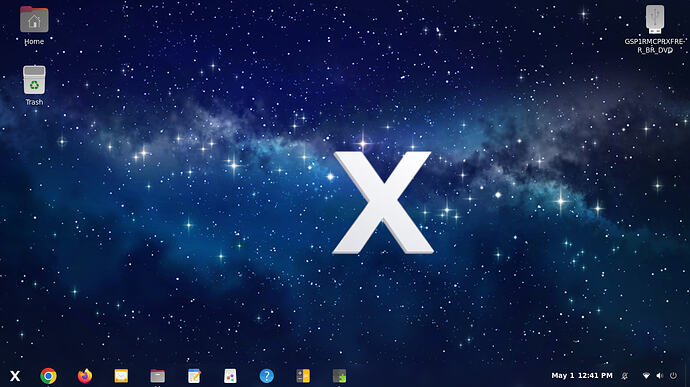
Task: Launch Google Chrome from the taskbar
Action: [x=48, y=376]
